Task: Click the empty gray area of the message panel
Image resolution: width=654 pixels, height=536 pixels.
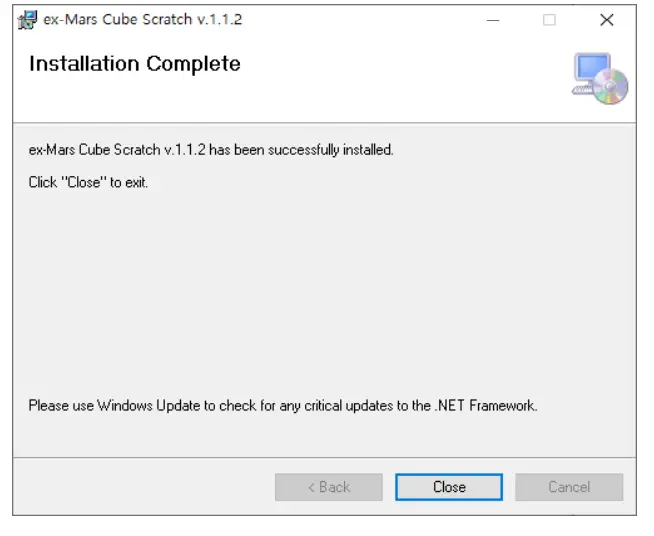Action: (x=320, y=290)
